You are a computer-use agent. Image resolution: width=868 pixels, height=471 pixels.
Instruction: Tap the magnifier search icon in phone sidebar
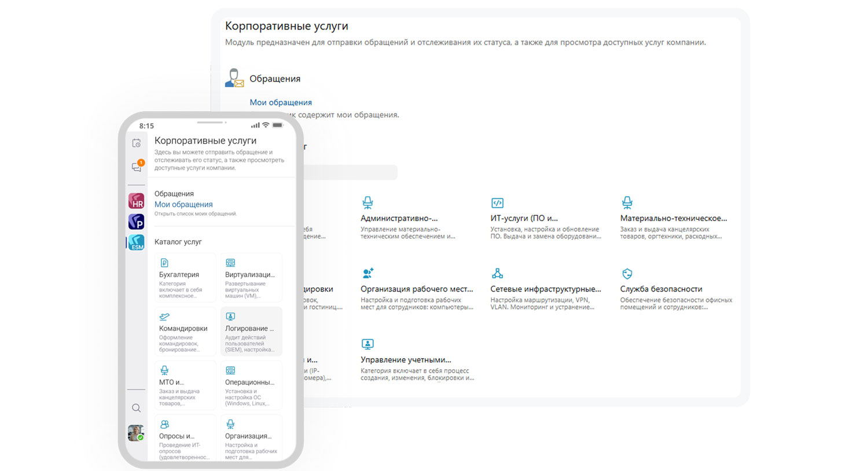(136, 408)
